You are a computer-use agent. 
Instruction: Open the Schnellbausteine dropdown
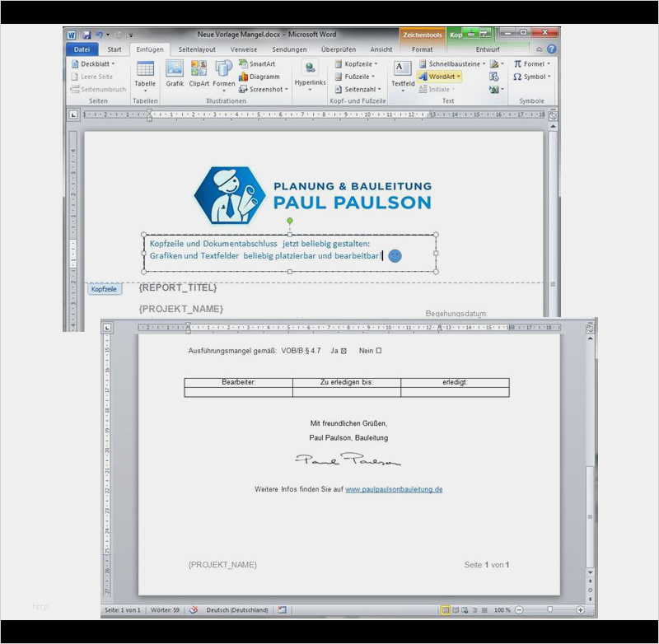tap(452, 64)
